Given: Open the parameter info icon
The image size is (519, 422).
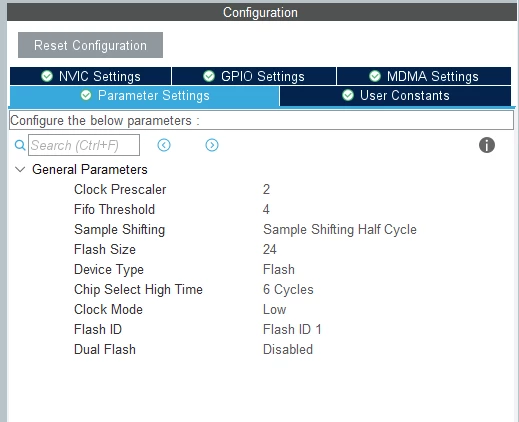Looking at the screenshot, I should [x=487, y=145].
